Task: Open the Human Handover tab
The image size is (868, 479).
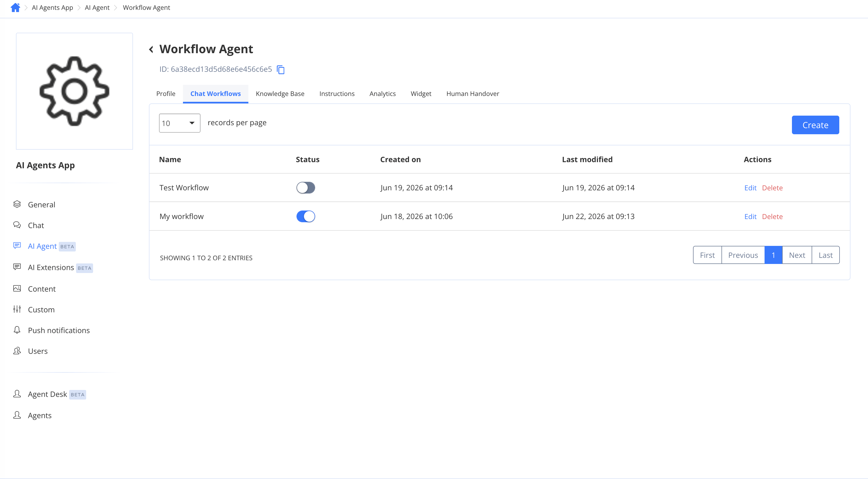Action: tap(473, 94)
